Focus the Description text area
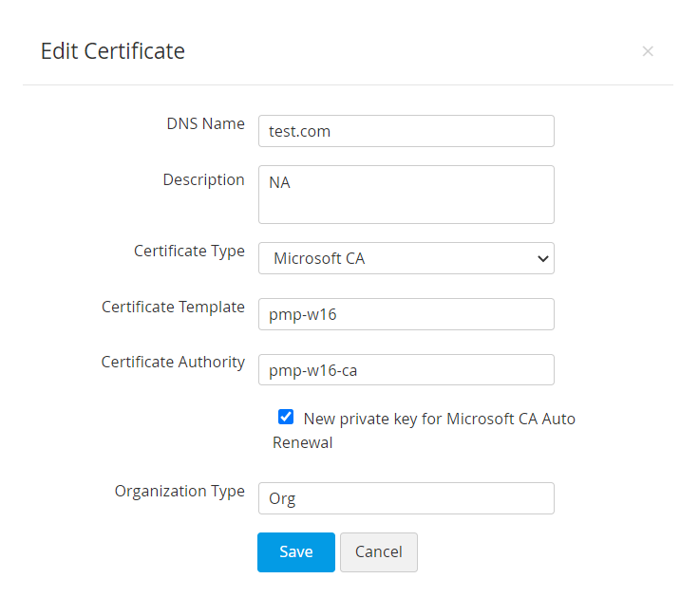The image size is (699, 616). 406,195
